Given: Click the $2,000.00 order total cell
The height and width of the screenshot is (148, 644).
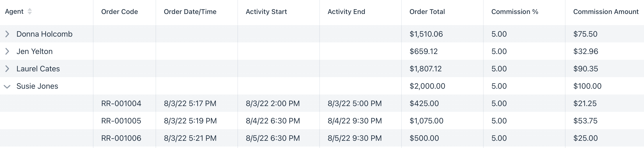Looking at the screenshot, I should [427, 86].
